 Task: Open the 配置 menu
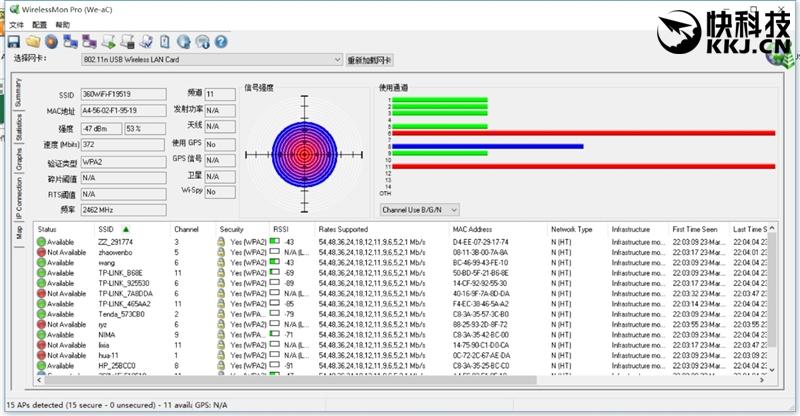point(39,25)
